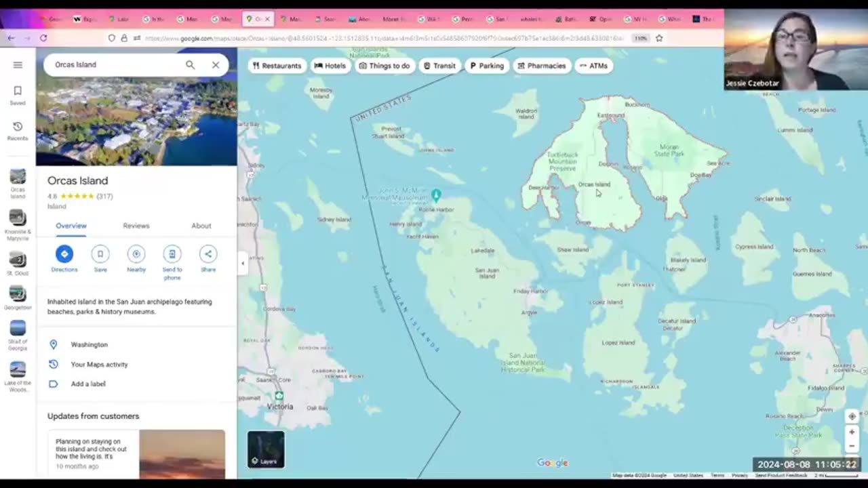Image resolution: width=868 pixels, height=488 pixels.
Task: Zoom out on the map
Action: (852, 446)
